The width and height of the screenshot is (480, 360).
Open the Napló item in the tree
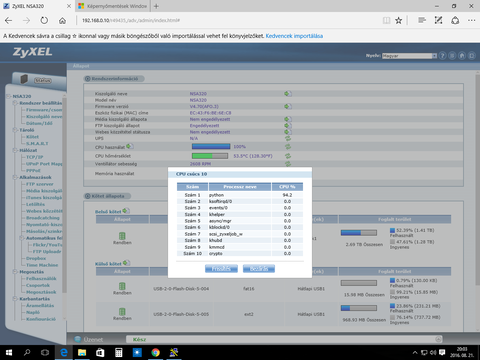click(33, 312)
